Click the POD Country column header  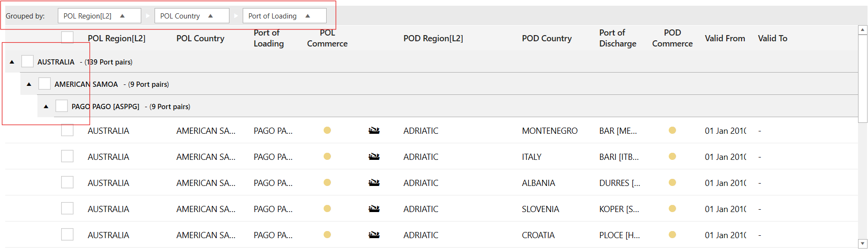[547, 38]
